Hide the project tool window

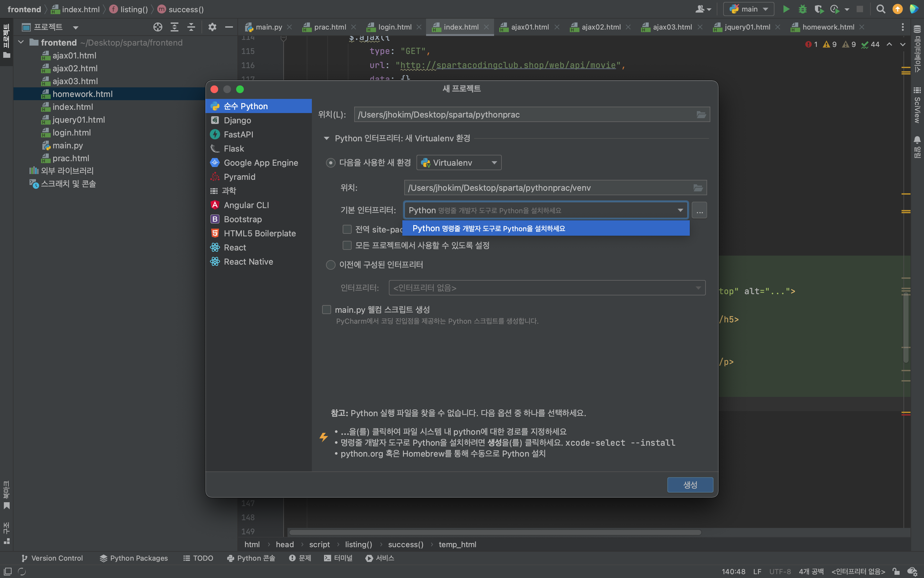click(229, 27)
